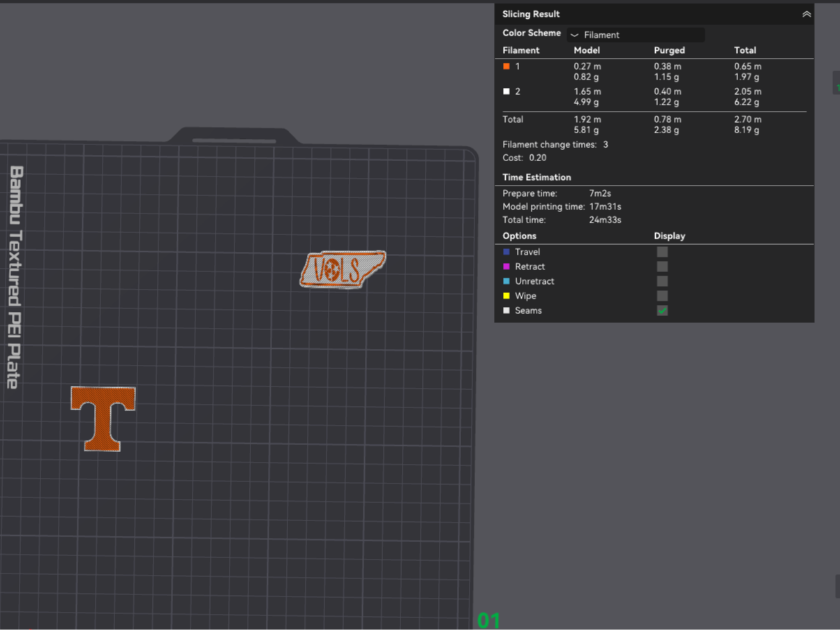Click the Filament 1 row label

[x=517, y=66]
